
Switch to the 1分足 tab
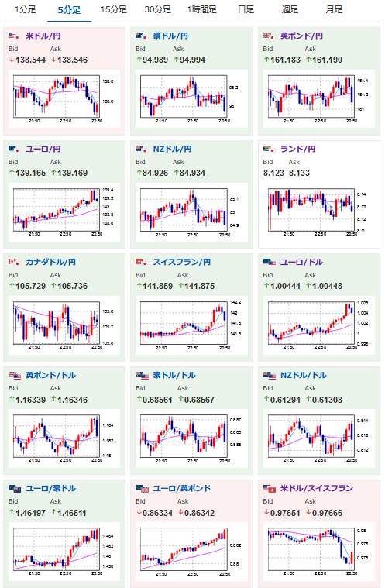[25, 10]
